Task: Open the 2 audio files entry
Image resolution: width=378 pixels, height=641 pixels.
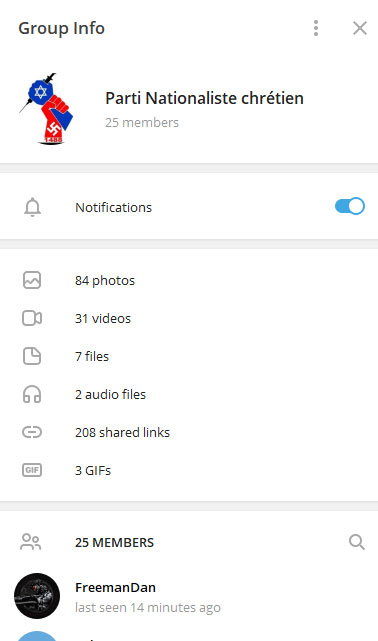Action: [189, 394]
